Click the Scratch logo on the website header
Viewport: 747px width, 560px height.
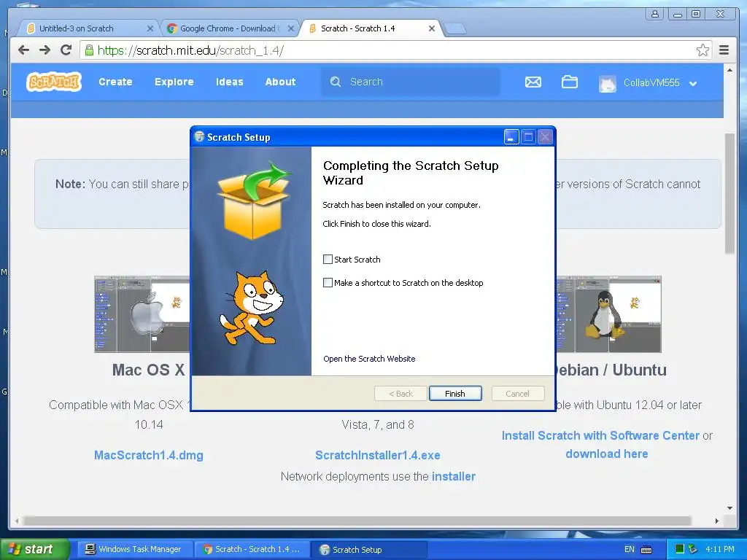[x=54, y=82]
